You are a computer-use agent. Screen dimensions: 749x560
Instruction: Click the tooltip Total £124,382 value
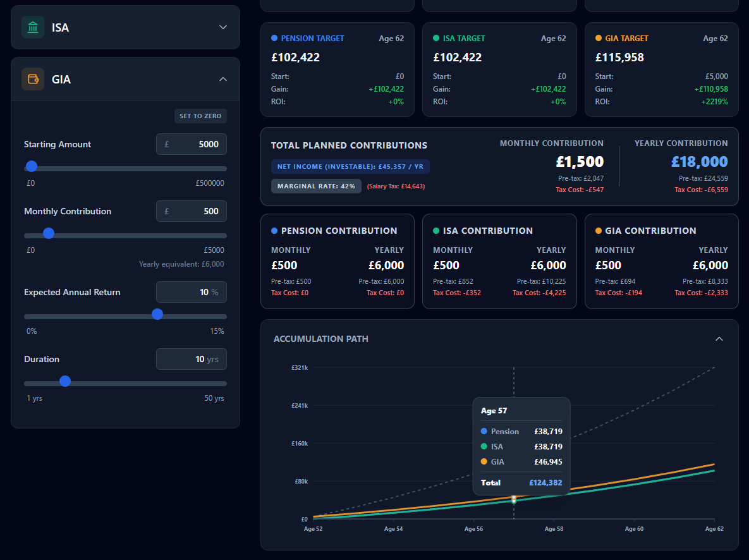(545, 483)
